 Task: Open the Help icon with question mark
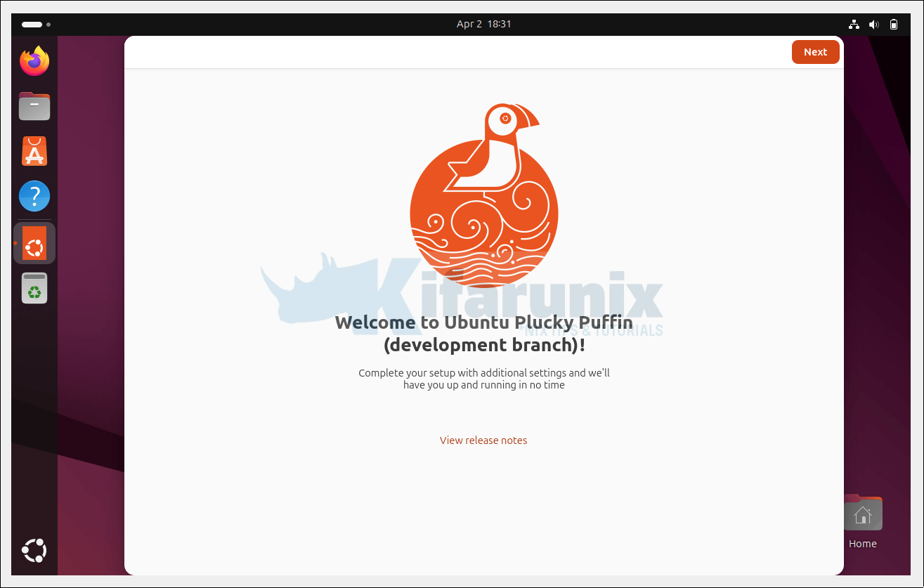[34, 196]
